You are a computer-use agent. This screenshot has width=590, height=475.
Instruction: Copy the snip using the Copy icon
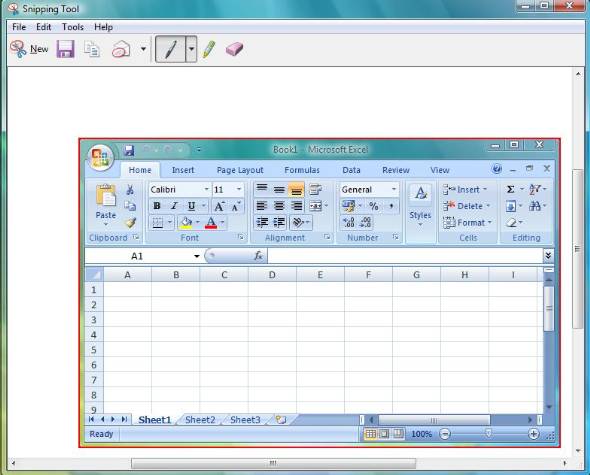tap(92, 49)
